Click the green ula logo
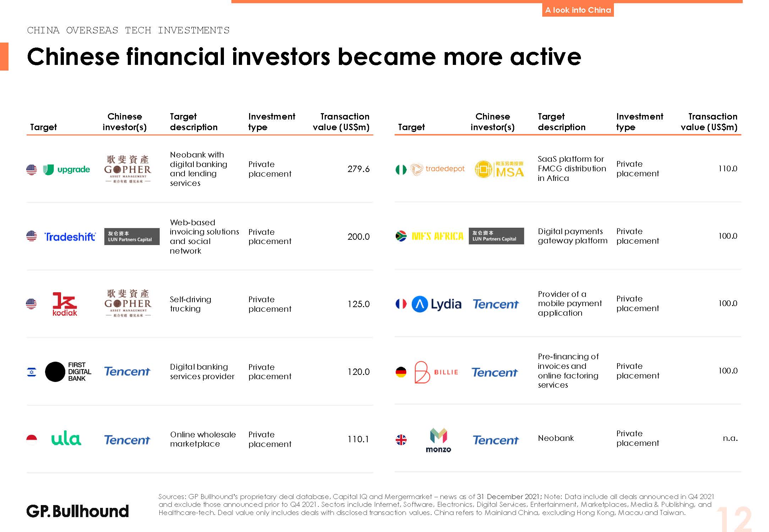Screen dimensions: 769x532 click(x=66, y=439)
